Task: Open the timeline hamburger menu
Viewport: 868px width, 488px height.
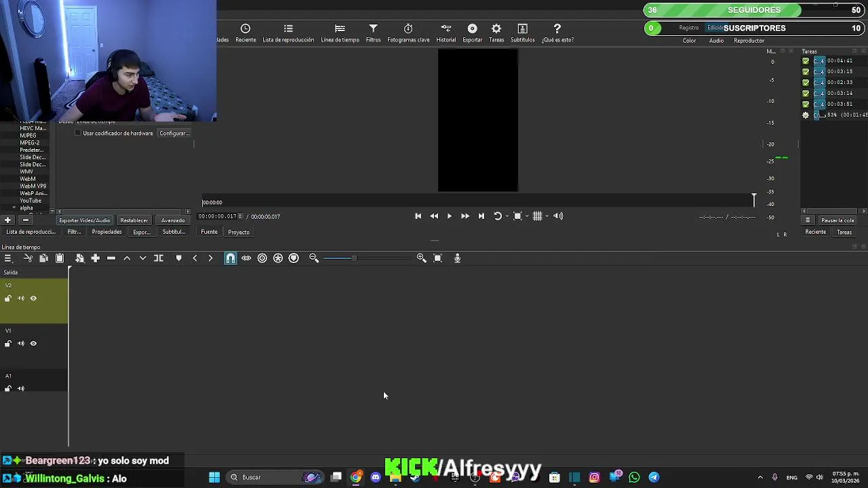Action: pos(8,258)
